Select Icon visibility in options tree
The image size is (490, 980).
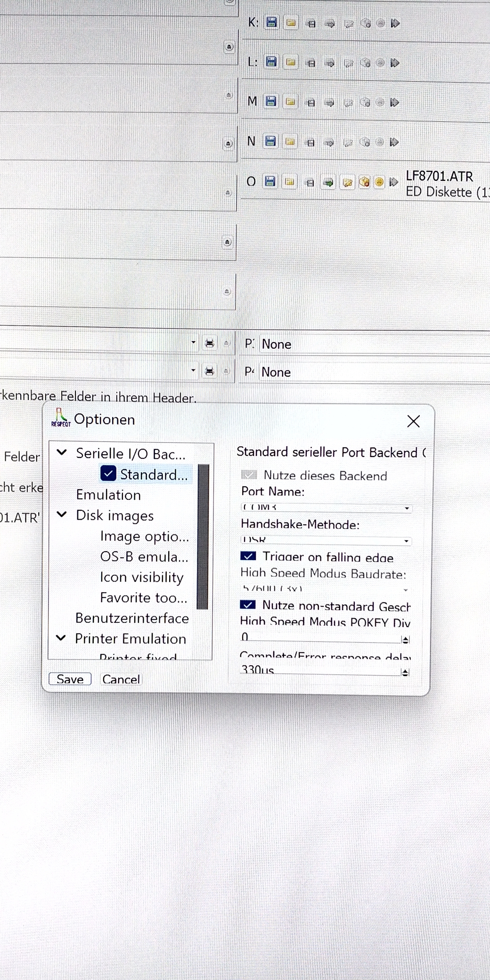141,577
